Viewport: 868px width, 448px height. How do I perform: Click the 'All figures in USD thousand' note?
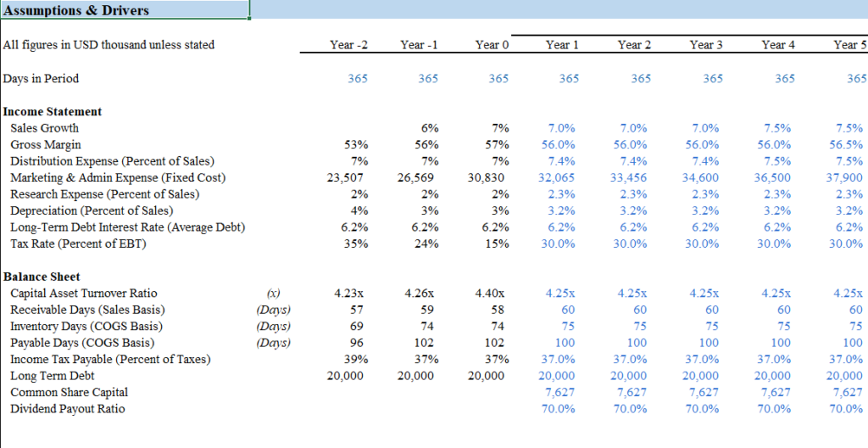(x=108, y=45)
